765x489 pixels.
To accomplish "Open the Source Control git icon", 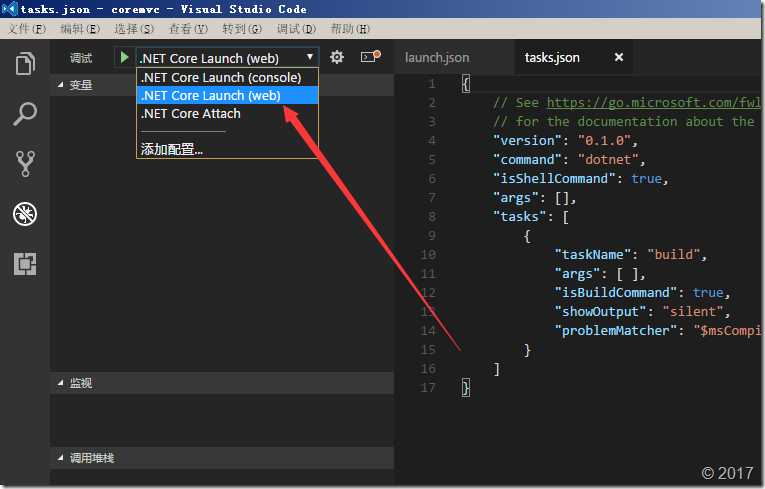I will tap(25, 163).
